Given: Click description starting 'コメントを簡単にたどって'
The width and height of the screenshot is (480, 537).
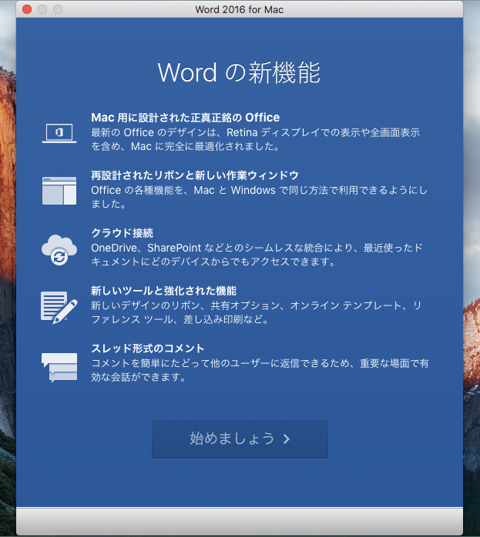Looking at the screenshot, I should (260, 370).
